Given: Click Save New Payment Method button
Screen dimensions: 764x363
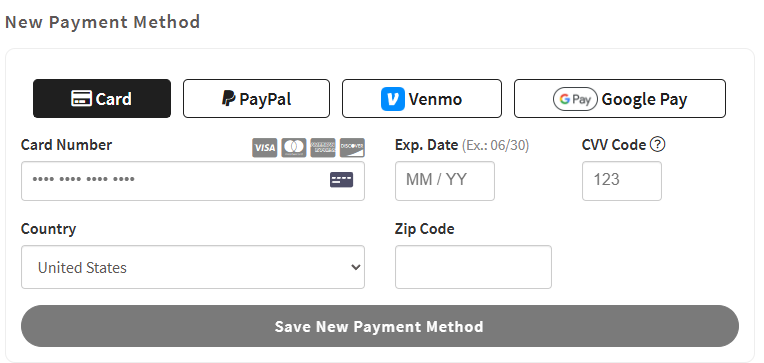Looking at the screenshot, I should point(380,326).
